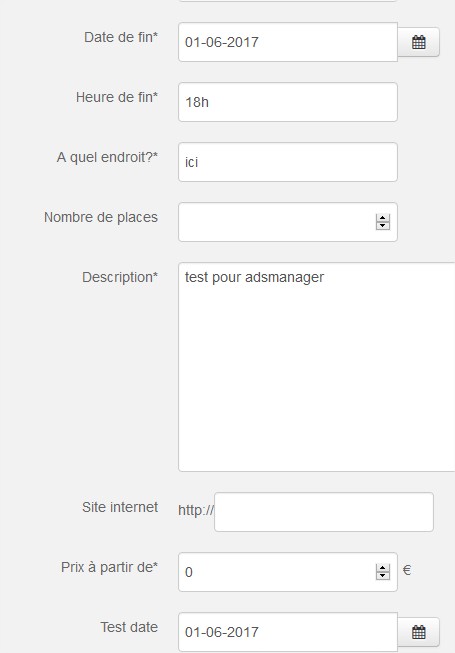The width and height of the screenshot is (455, 653).
Task: Click the Description* label
Action: [120, 277]
